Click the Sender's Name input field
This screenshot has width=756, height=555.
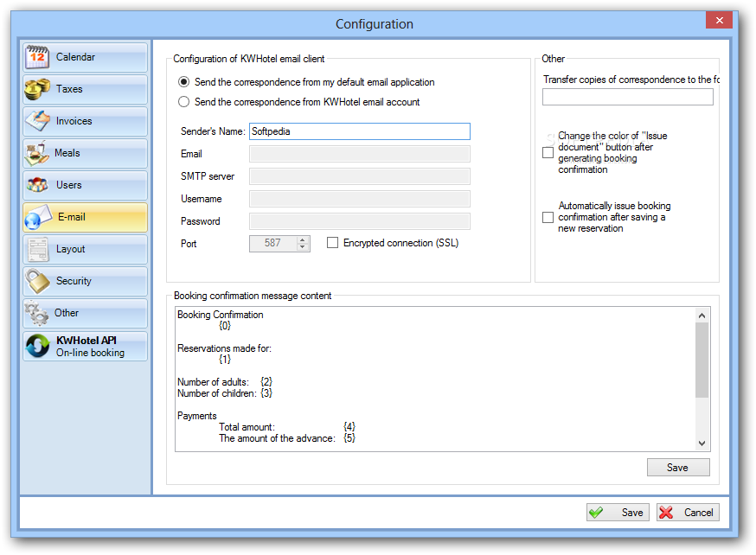pyautogui.click(x=360, y=131)
